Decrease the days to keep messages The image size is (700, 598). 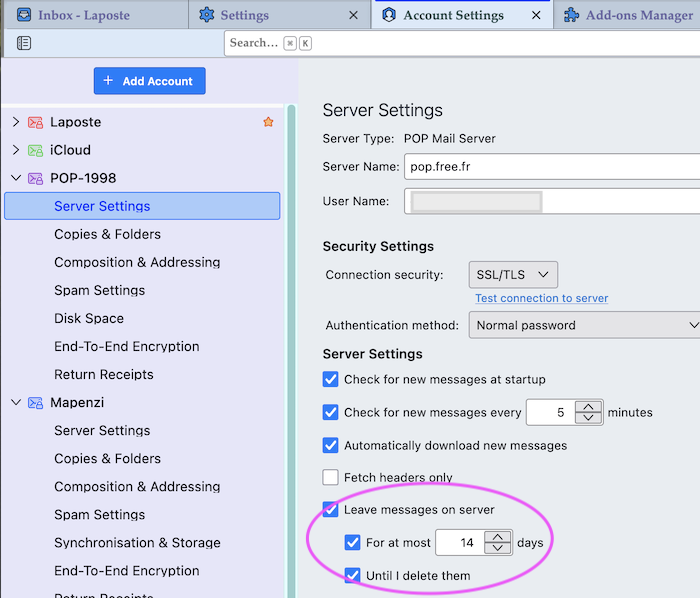pos(498,548)
